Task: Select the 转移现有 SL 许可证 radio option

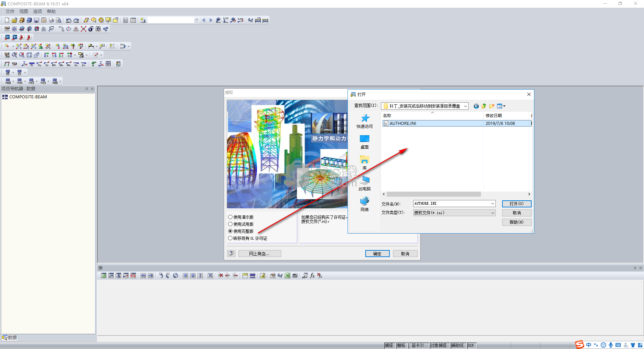Action: [248, 238]
